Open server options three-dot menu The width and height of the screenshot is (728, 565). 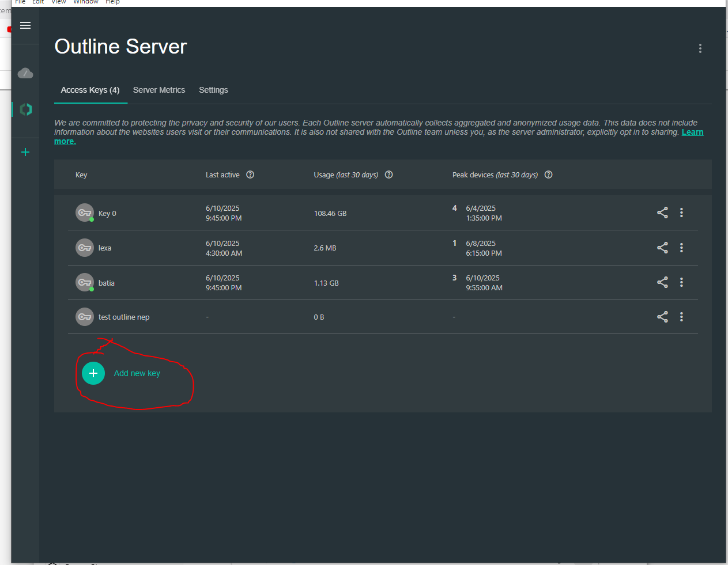(x=700, y=48)
